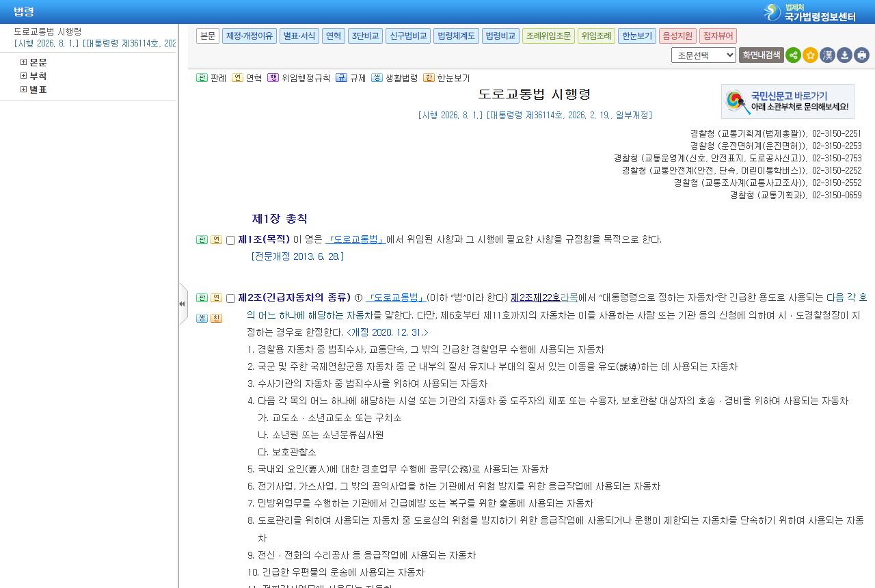Screen dimensions: 875x588
Task: Select 도로교통법 시행령 in the left tree
Action: click(x=48, y=31)
